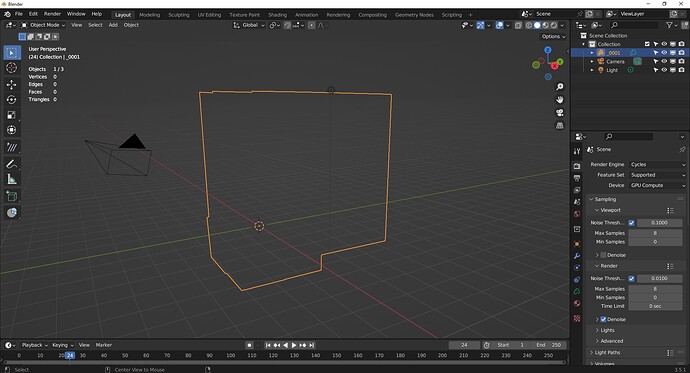This screenshot has height=373, width=690.
Task: Activate the Select Box tool
Action: pyautogui.click(x=12, y=53)
